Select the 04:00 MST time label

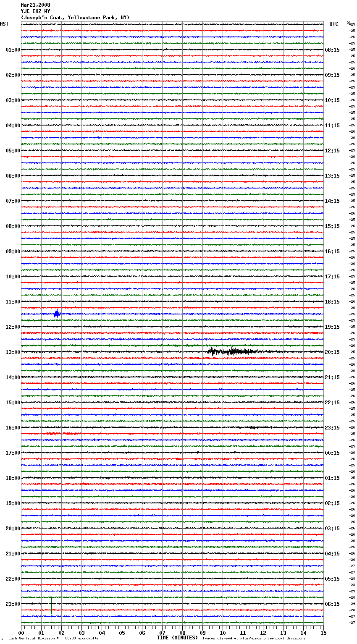[x=13, y=126]
